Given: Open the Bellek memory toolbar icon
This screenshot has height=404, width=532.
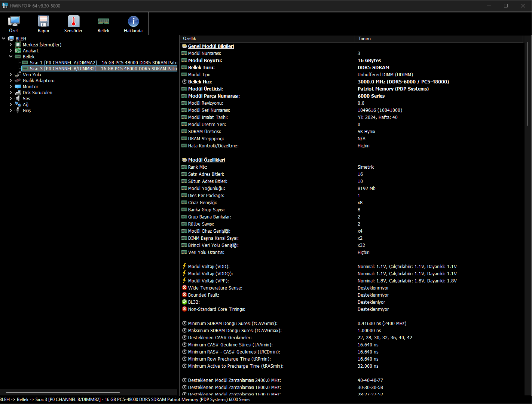Looking at the screenshot, I should (x=104, y=21).
